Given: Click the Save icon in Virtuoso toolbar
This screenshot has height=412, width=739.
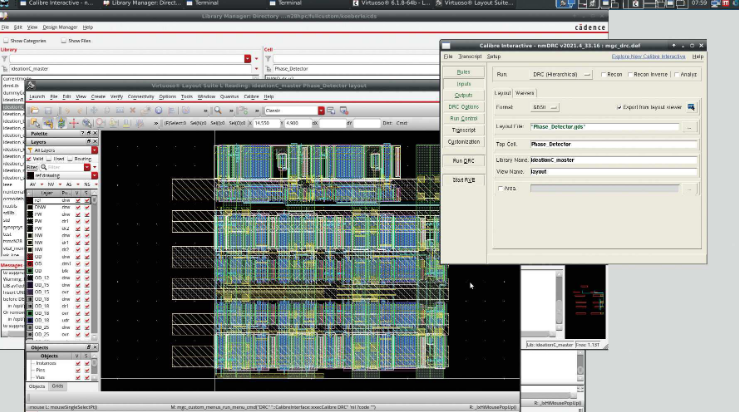Looking at the screenshot, I should coord(48,110).
